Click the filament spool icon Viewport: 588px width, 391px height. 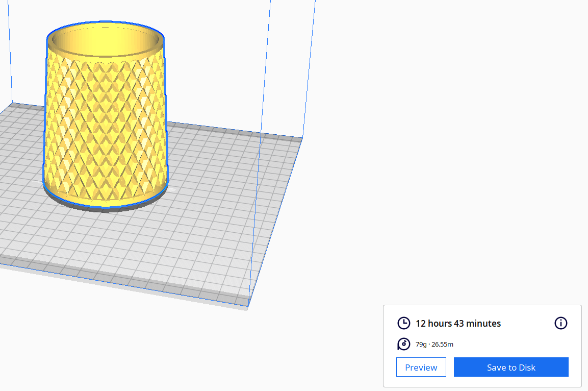[x=403, y=344]
